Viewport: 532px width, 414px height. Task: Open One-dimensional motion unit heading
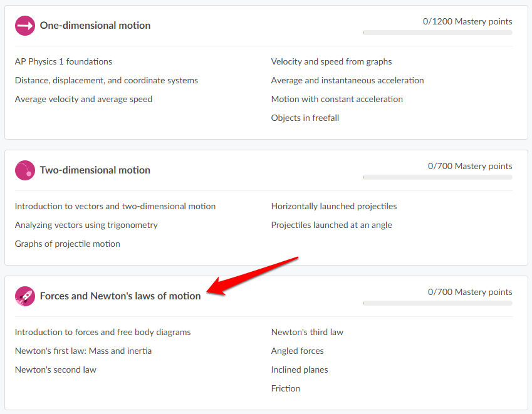click(x=95, y=26)
